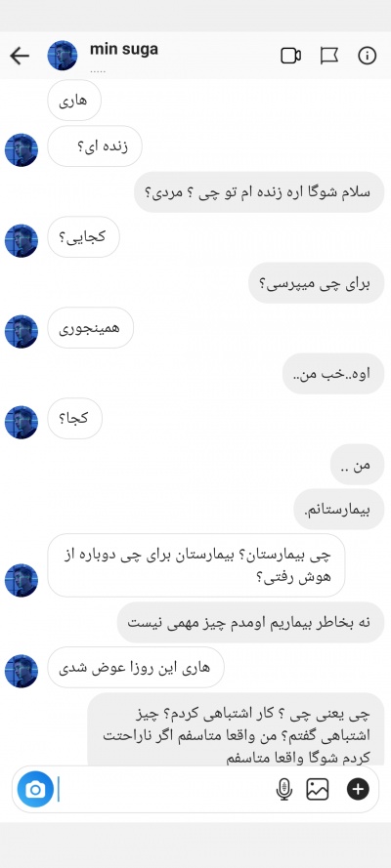Select the message هاری این روزا عوض شدی
This screenshot has height=868, width=391.
point(136,667)
